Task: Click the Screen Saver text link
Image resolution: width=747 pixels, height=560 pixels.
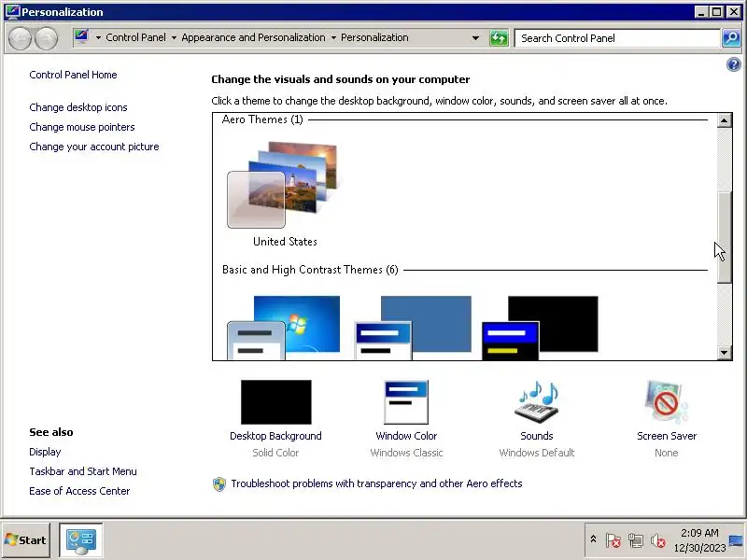Action: point(667,436)
